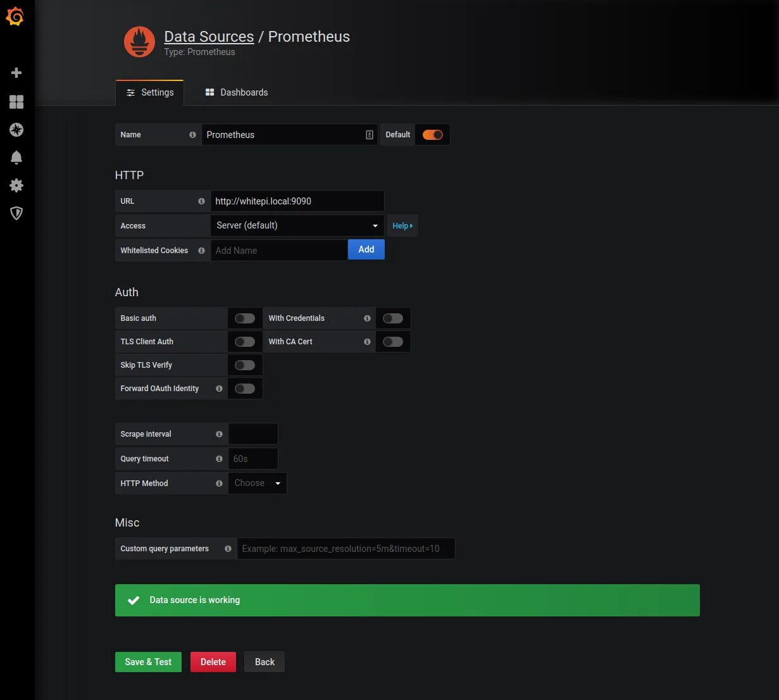Open the Alerting bell icon in sidebar
Screen dimensions: 779x700
(16, 158)
